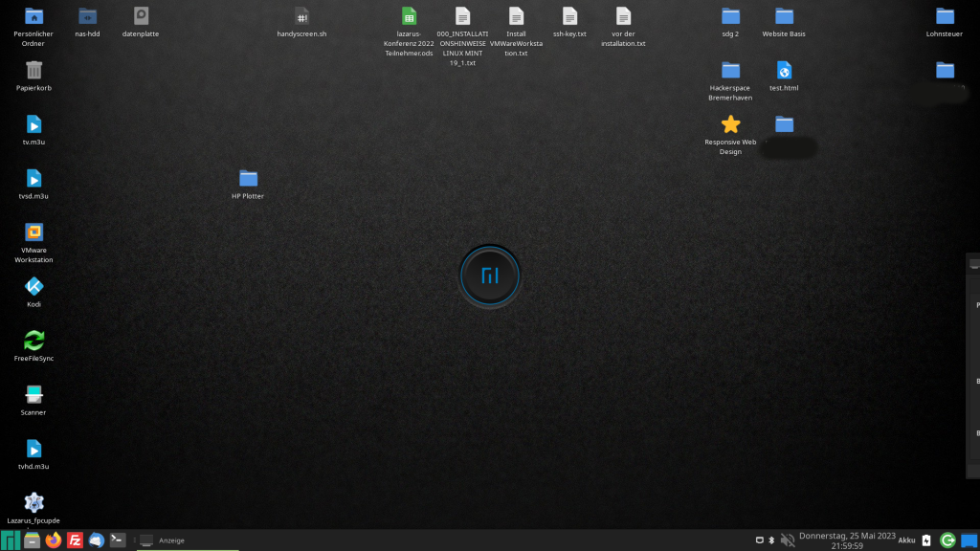Select the VMware Workstation desktop shortcut
The height and width of the screenshot is (551, 980).
[x=33, y=232]
